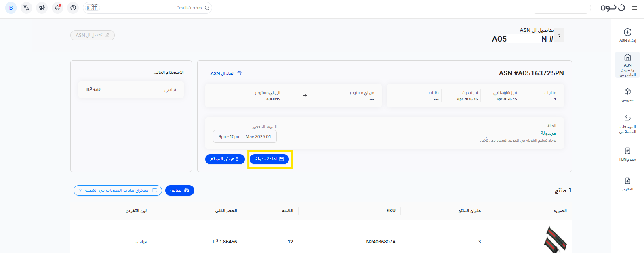Image resolution: width=644 pixels, height=253 pixels.
Task: Open the My Inventory box icon
Action: coord(627,92)
